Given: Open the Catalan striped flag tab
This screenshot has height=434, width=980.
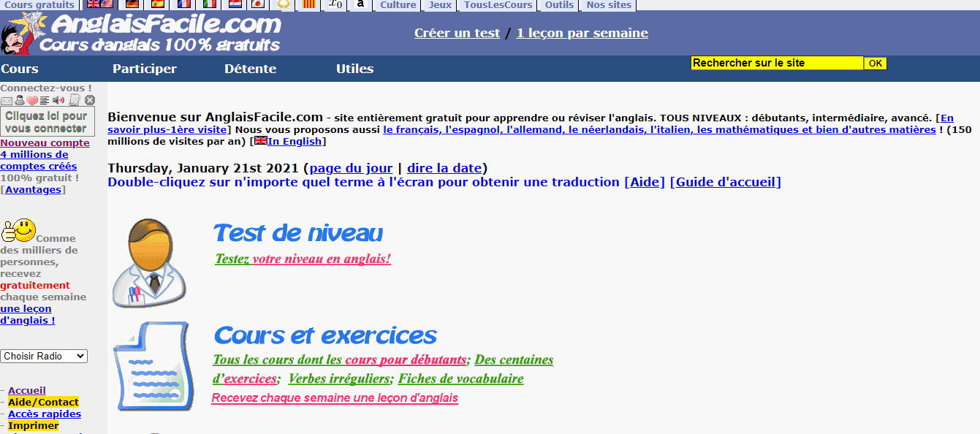Looking at the screenshot, I should coord(310,4).
